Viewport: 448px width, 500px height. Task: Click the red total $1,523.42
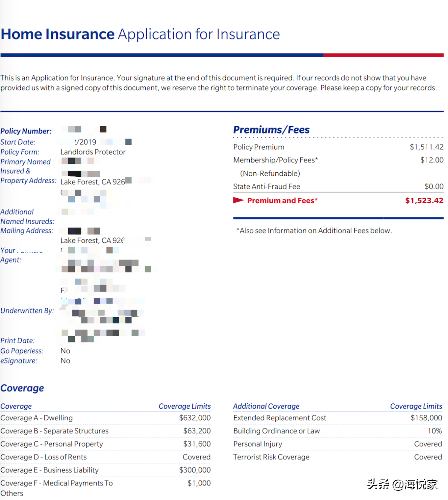pyautogui.click(x=424, y=201)
